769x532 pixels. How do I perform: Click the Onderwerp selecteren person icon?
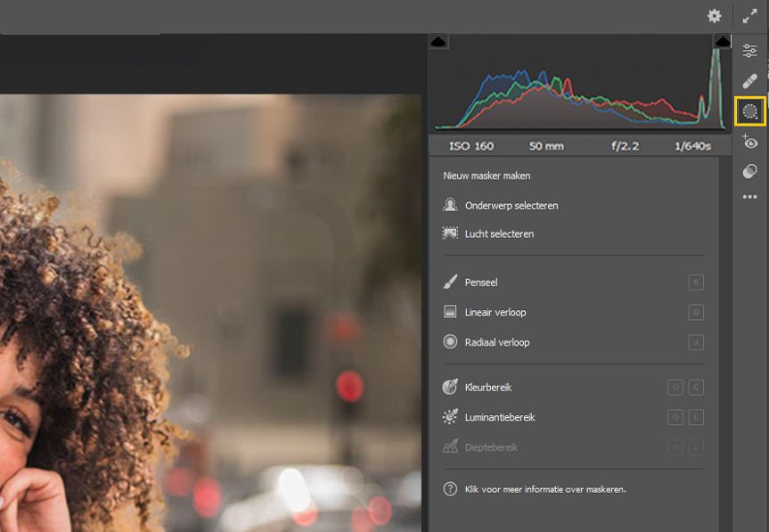[450, 205]
